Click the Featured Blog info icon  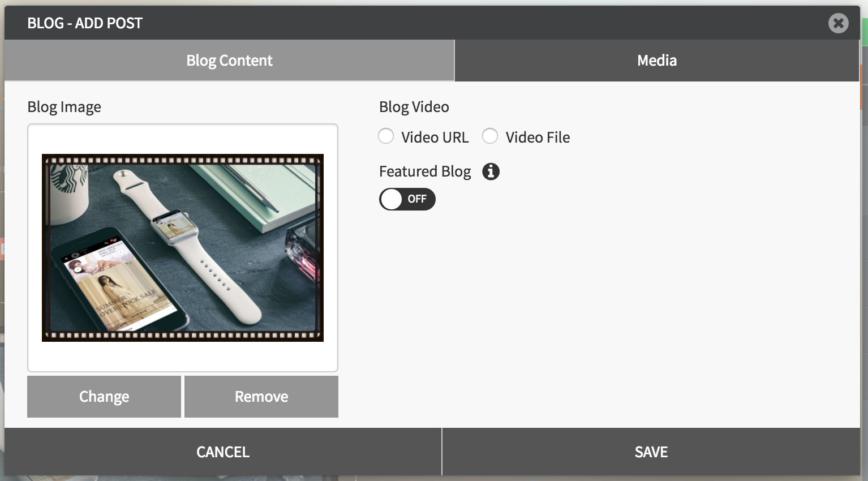(x=491, y=171)
